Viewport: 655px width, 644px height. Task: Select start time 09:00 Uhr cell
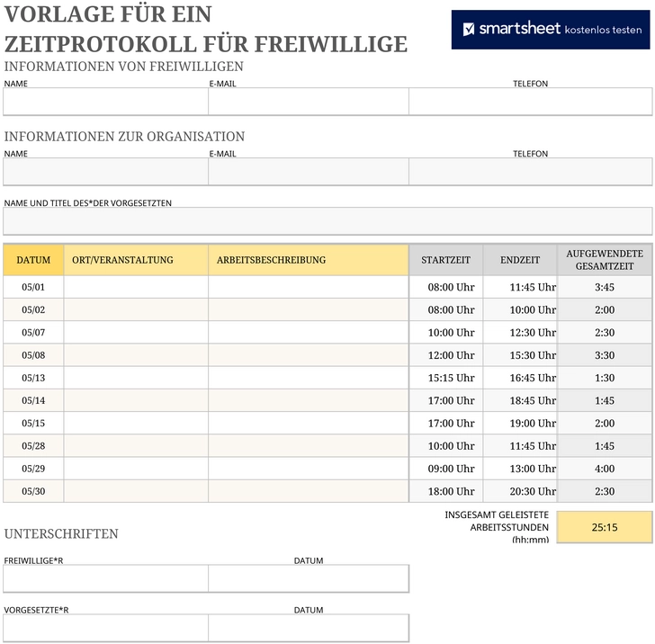tap(445, 469)
